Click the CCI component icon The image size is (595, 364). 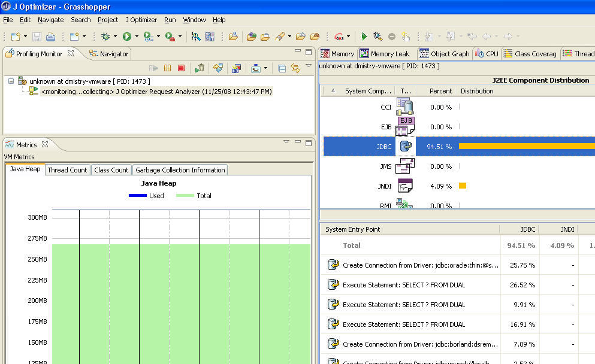tap(405, 107)
